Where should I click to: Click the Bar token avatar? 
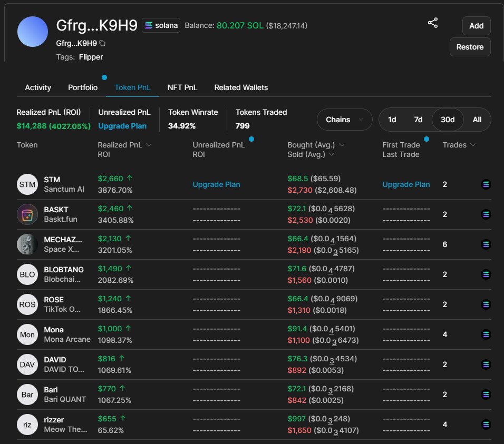click(x=27, y=394)
